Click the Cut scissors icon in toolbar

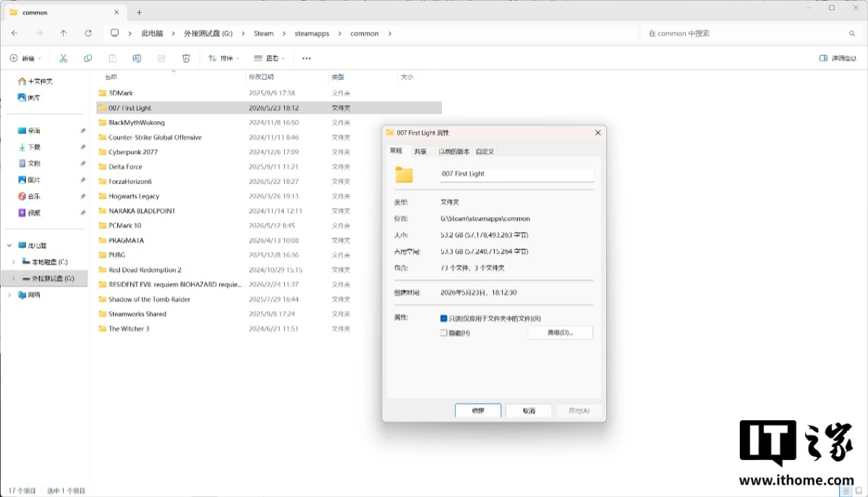point(63,58)
